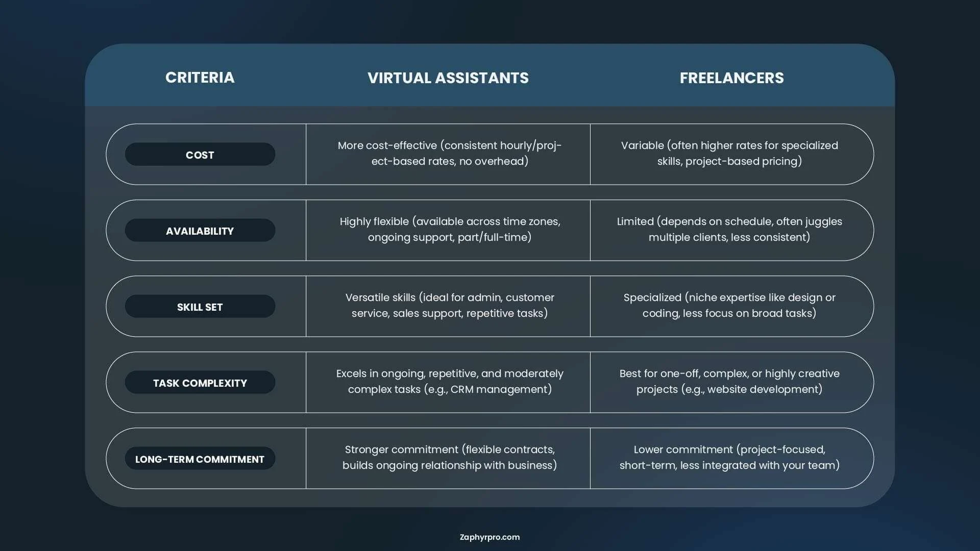Click the 'Limited (depends on schedule' cell

coord(731,230)
